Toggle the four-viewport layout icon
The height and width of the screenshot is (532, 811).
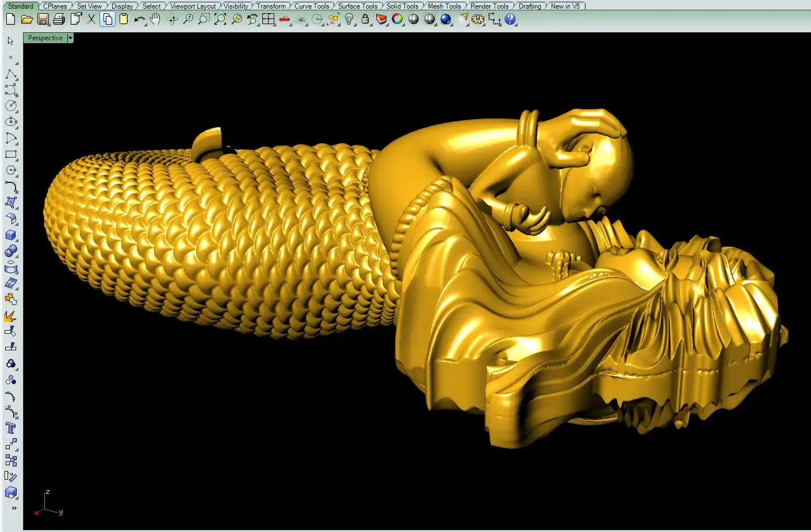[x=268, y=20]
